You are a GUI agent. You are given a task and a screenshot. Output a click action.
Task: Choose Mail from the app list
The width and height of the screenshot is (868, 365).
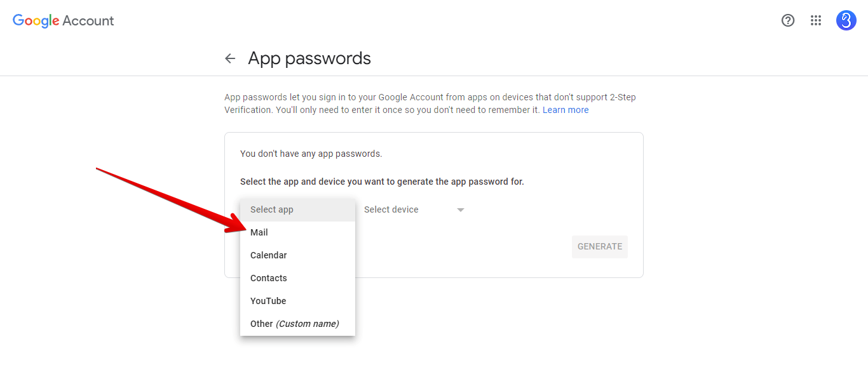tap(297, 232)
